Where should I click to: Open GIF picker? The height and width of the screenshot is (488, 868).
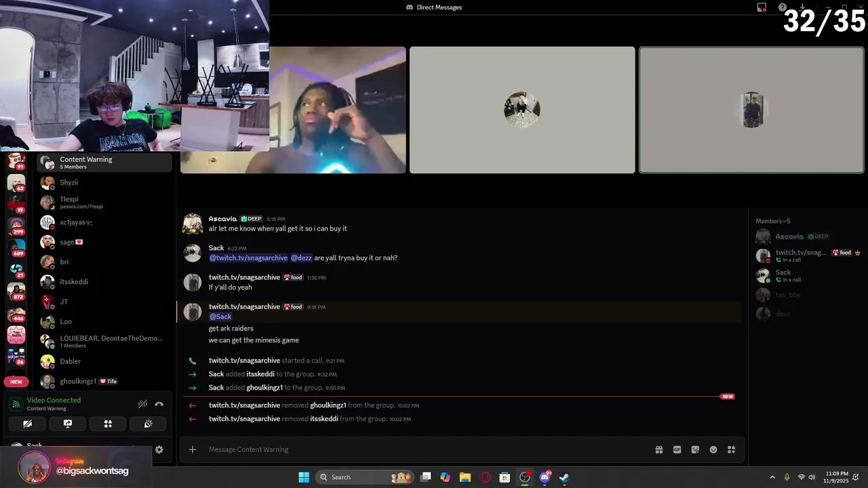[x=677, y=449]
